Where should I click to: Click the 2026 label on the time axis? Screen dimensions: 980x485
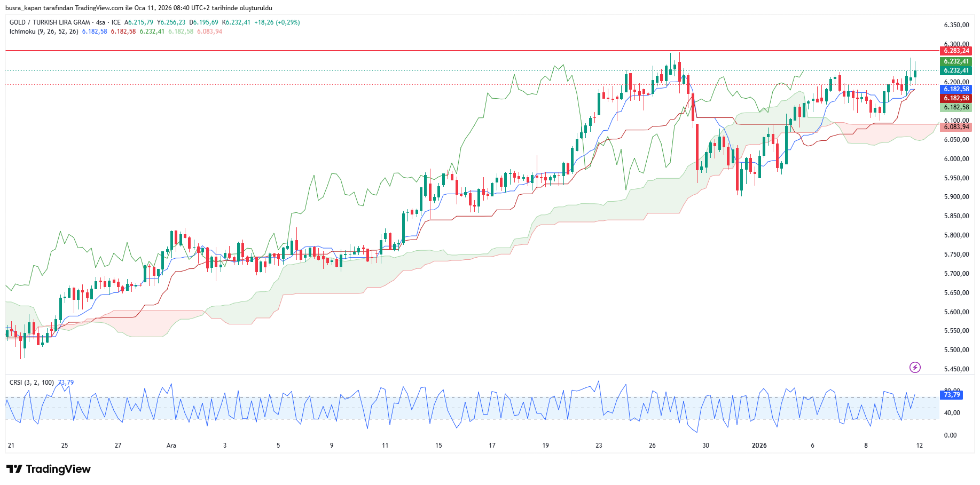tap(759, 446)
